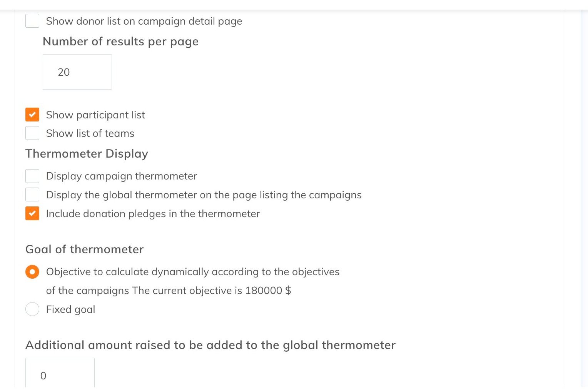The width and height of the screenshot is (588, 389).
Task: Click "Show donor list on campaign detail page" text
Action: coord(144,21)
